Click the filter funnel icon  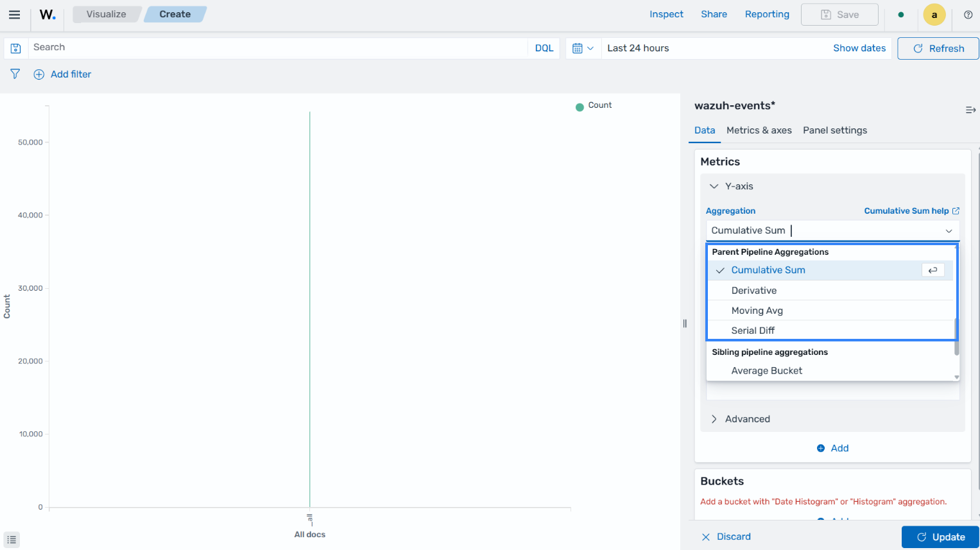pyautogui.click(x=15, y=74)
